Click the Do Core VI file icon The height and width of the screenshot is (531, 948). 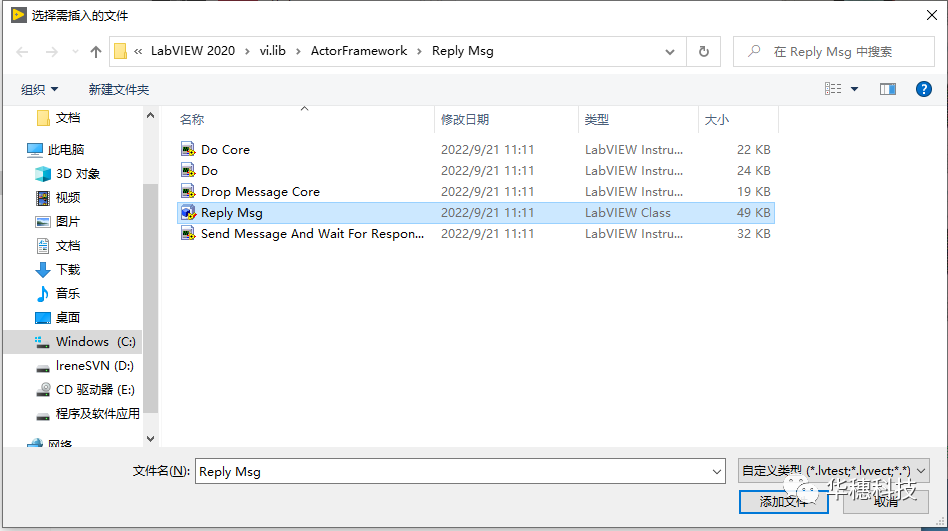coord(188,149)
